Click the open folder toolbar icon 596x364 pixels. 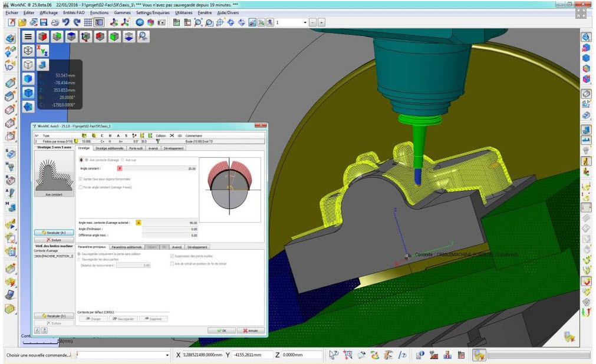(x=21, y=22)
